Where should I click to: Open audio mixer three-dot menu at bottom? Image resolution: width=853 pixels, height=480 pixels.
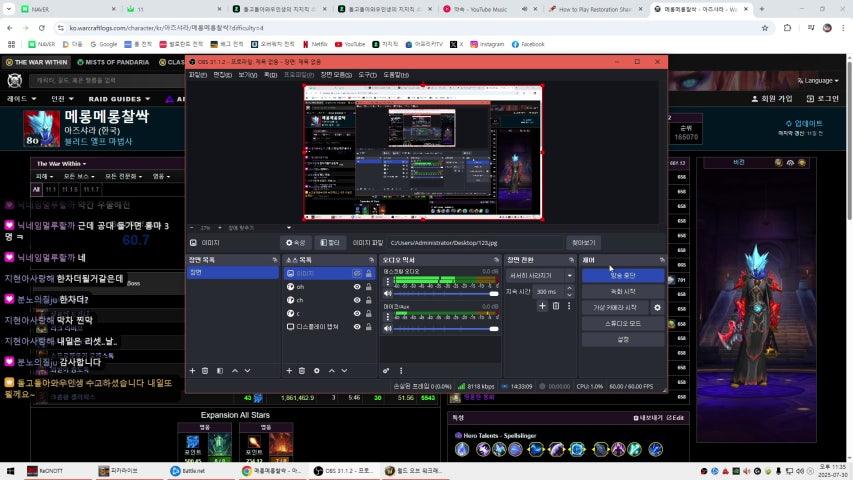(x=401, y=371)
